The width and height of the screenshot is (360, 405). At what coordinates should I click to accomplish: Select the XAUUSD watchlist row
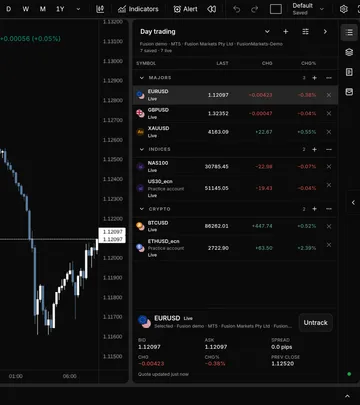coord(235,132)
